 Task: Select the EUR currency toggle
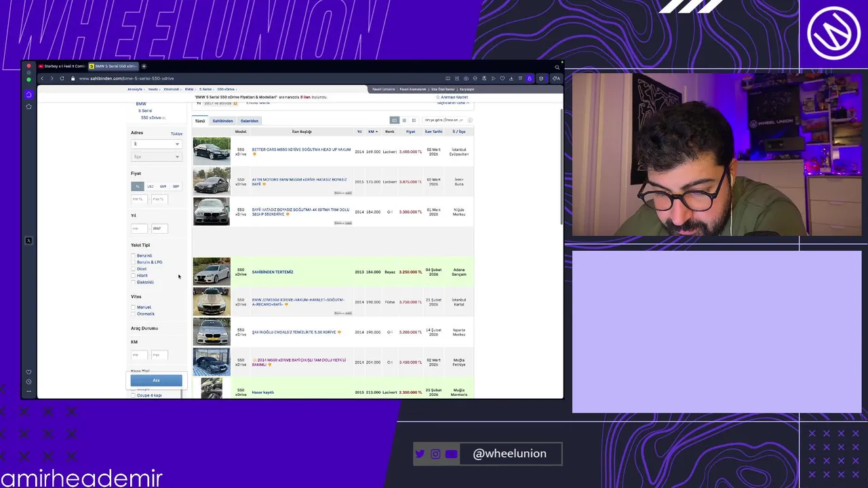click(x=163, y=186)
